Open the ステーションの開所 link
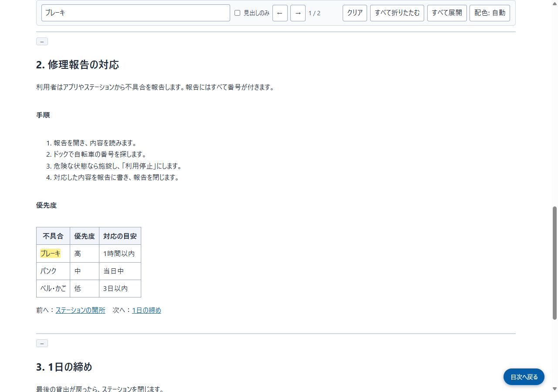Screen dimensions: 558x392 80,310
